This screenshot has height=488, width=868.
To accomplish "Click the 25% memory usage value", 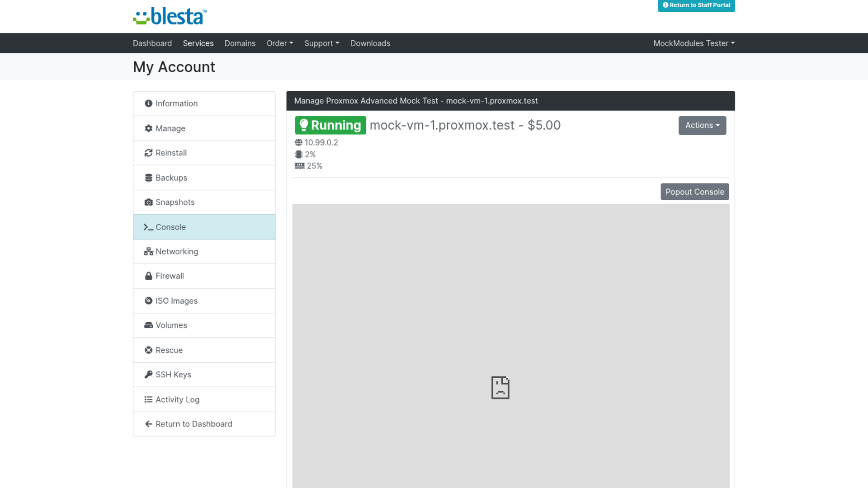I will 314,166.
